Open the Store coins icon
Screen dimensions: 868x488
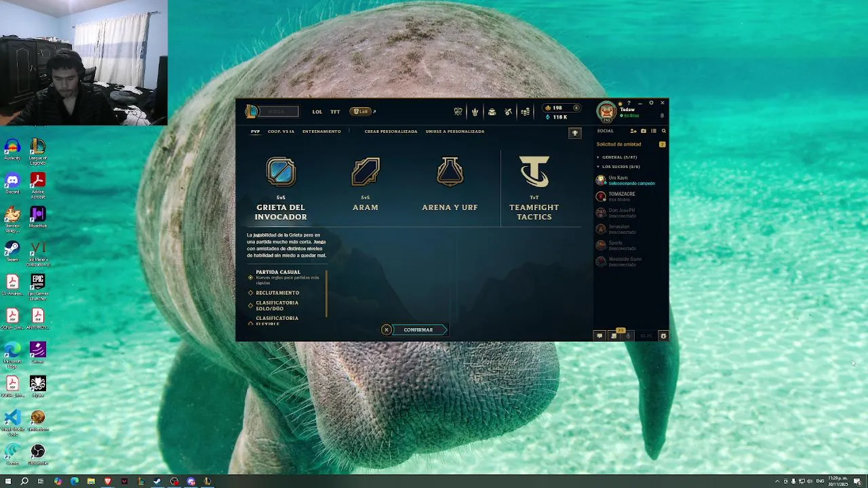[x=525, y=112]
